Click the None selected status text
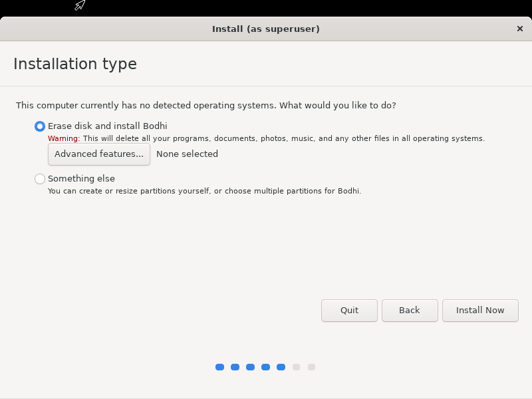Viewport: 532px width, 399px height. coord(187,154)
